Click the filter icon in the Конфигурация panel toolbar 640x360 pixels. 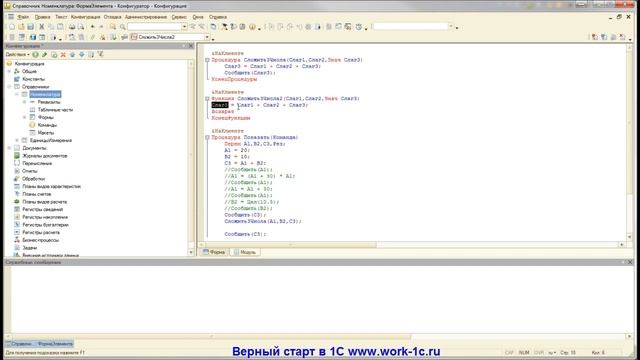point(100,54)
